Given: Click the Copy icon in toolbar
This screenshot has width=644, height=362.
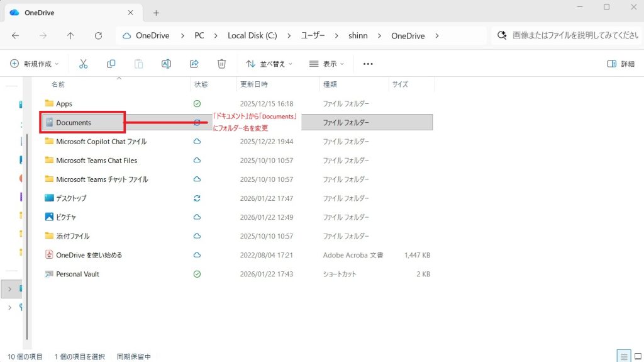Looking at the screenshot, I should pos(111,64).
